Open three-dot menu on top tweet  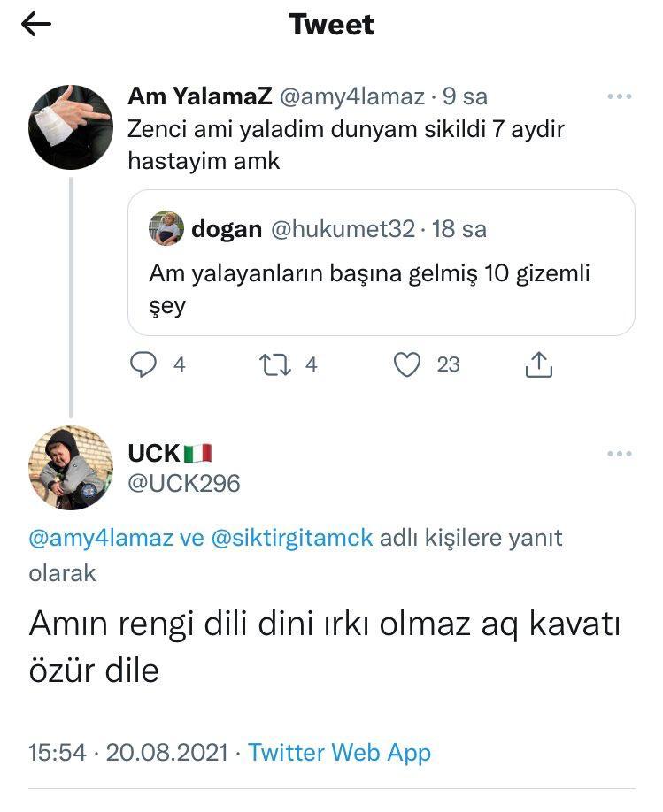(620, 96)
